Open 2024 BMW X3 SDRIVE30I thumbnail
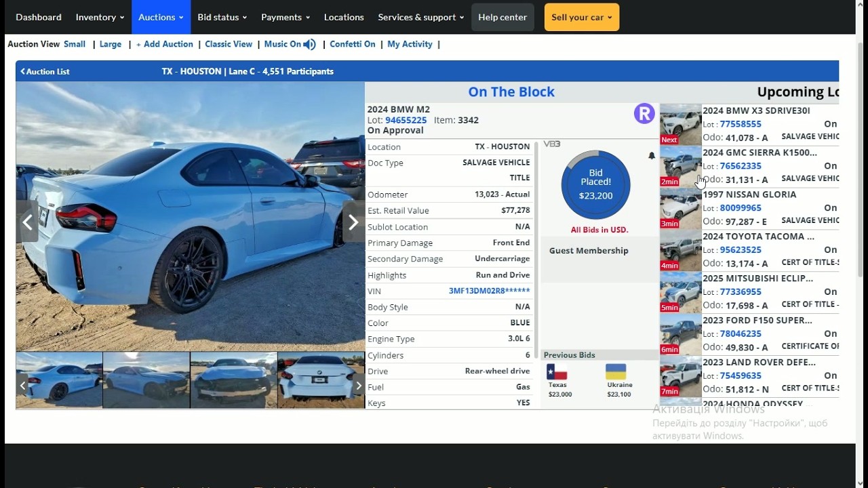The height and width of the screenshot is (488, 868). (681, 124)
